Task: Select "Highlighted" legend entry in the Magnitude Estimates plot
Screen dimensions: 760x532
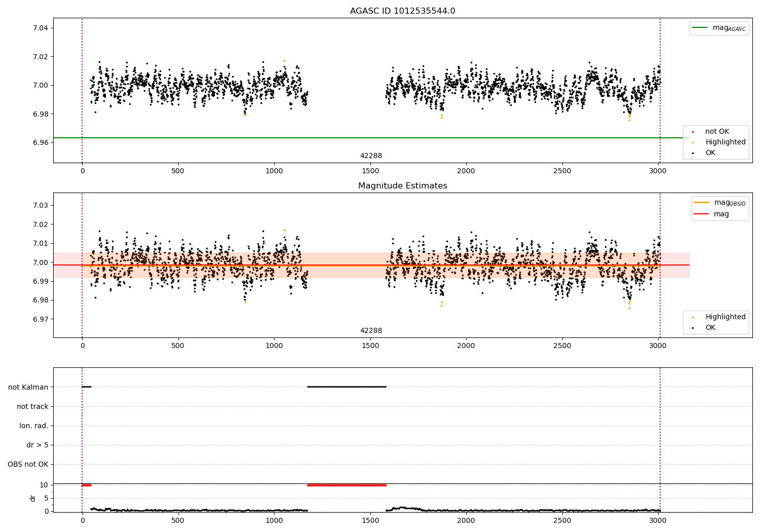Action: point(726,317)
